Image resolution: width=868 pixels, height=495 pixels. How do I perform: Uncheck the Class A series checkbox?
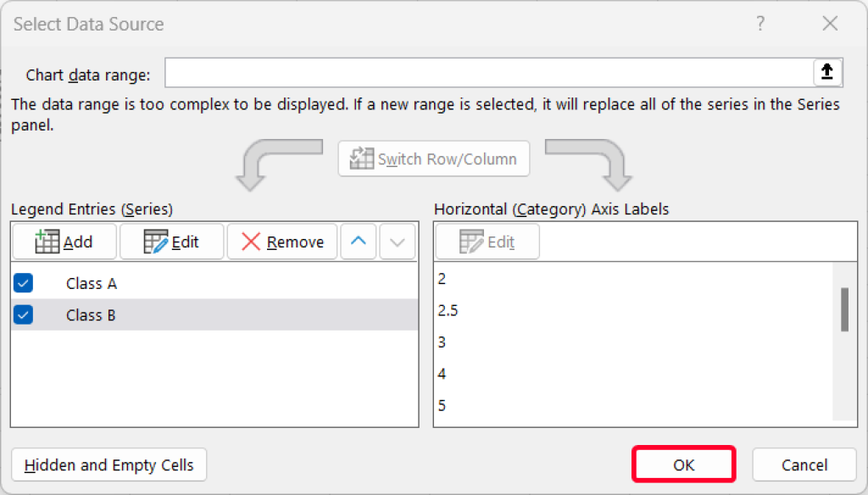(23, 283)
